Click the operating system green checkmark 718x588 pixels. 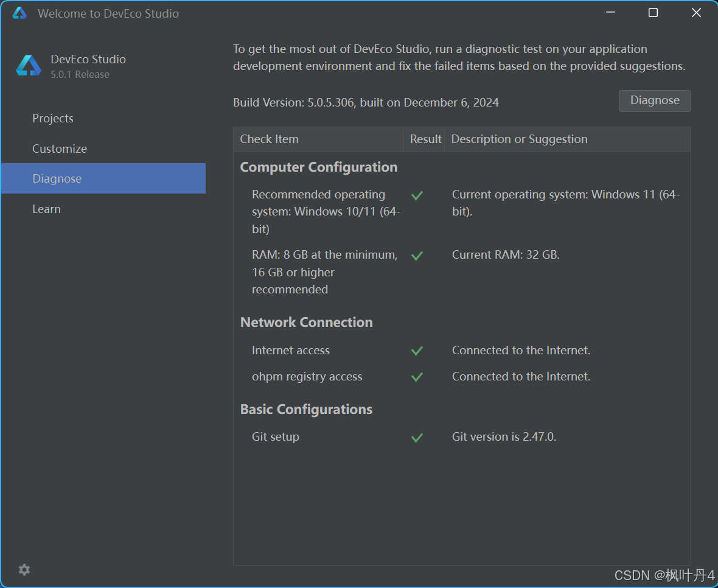point(417,195)
